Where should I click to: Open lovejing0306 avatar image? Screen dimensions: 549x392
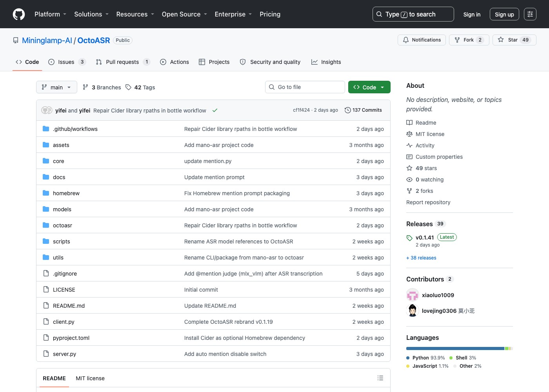[413, 310]
